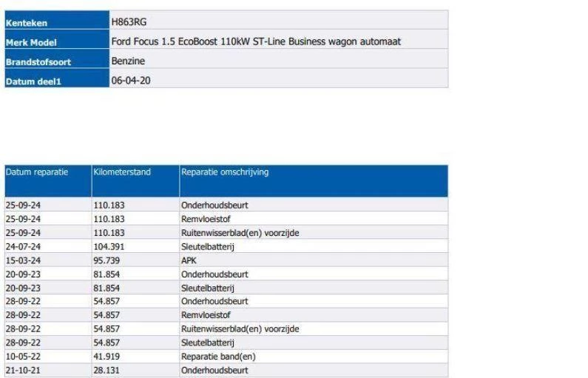
Task: Select Onderhoudsbeurt in the 110.183 km row
Action: coord(214,205)
